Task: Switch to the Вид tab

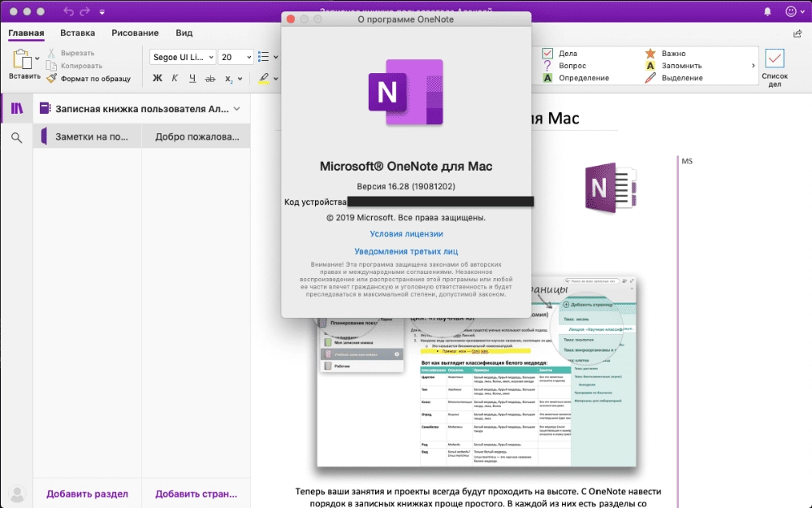Action: click(184, 33)
